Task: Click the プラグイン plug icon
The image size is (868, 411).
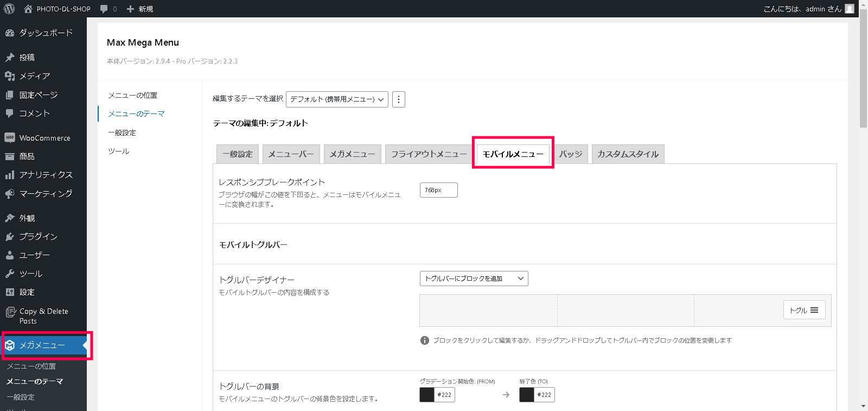Action: click(10, 237)
